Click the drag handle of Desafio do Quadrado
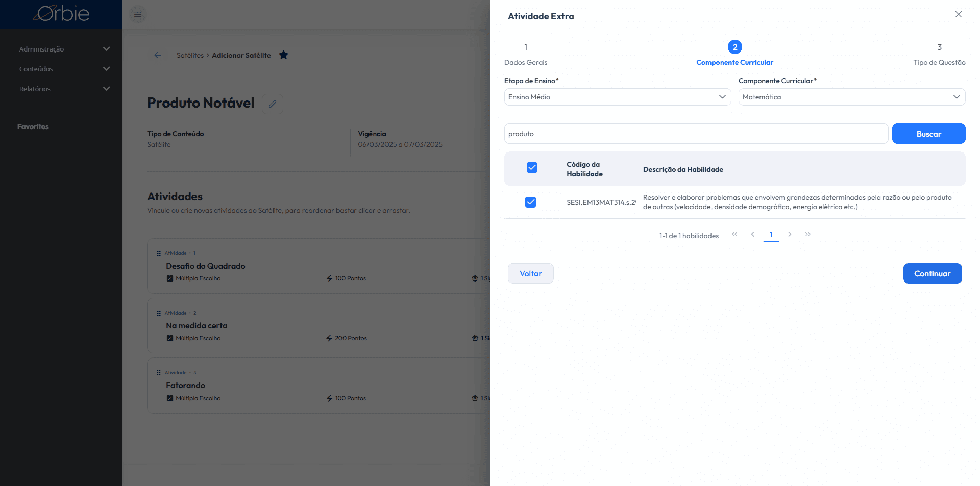The height and width of the screenshot is (486, 980). (159, 253)
